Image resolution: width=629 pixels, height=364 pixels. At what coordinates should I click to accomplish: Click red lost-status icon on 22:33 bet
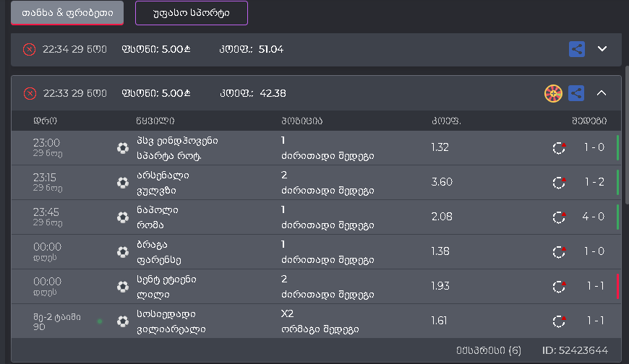pyautogui.click(x=29, y=93)
